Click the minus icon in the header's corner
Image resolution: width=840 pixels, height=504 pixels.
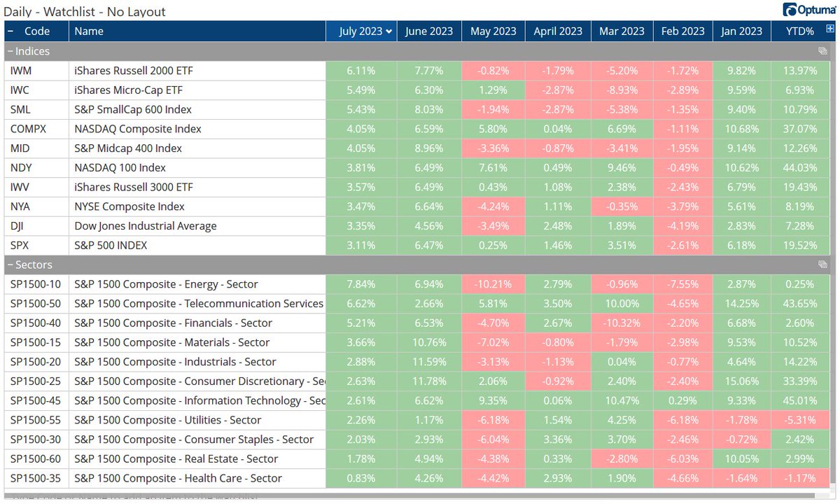pyautogui.click(x=10, y=31)
